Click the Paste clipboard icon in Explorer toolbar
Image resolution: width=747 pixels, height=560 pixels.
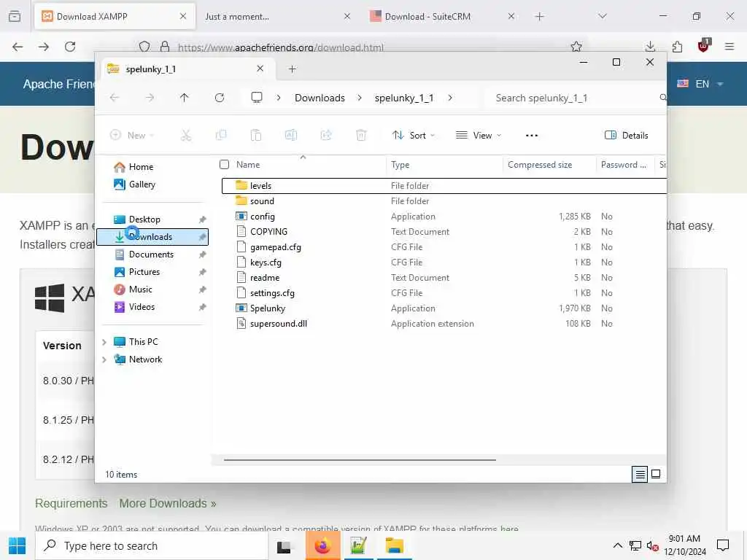click(256, 135)
